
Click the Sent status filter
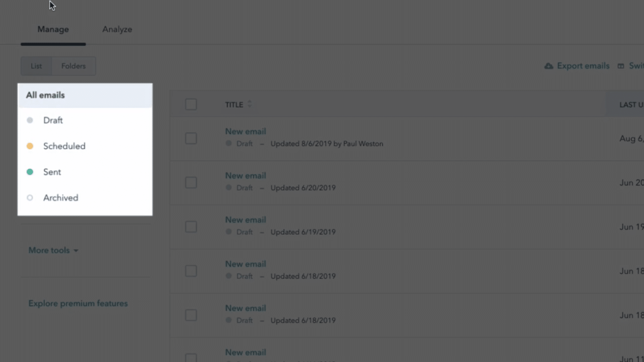[52, 172]
